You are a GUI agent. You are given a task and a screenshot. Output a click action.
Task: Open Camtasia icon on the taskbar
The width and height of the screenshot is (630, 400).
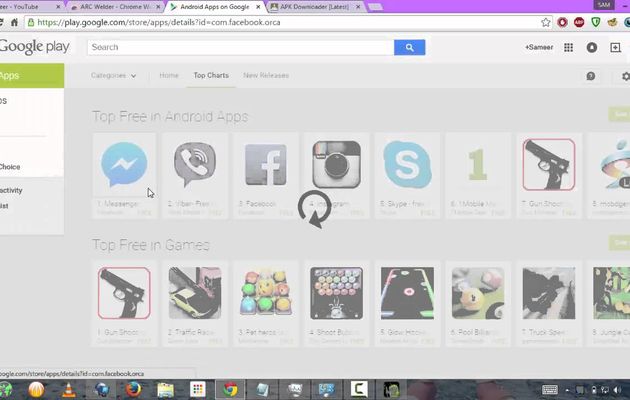pos(359,389)
